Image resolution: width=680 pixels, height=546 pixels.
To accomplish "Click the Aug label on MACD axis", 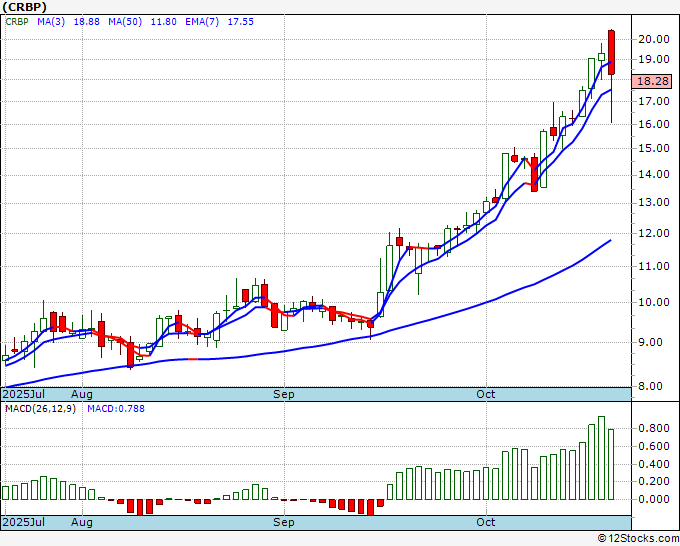I will click(82, 522).
